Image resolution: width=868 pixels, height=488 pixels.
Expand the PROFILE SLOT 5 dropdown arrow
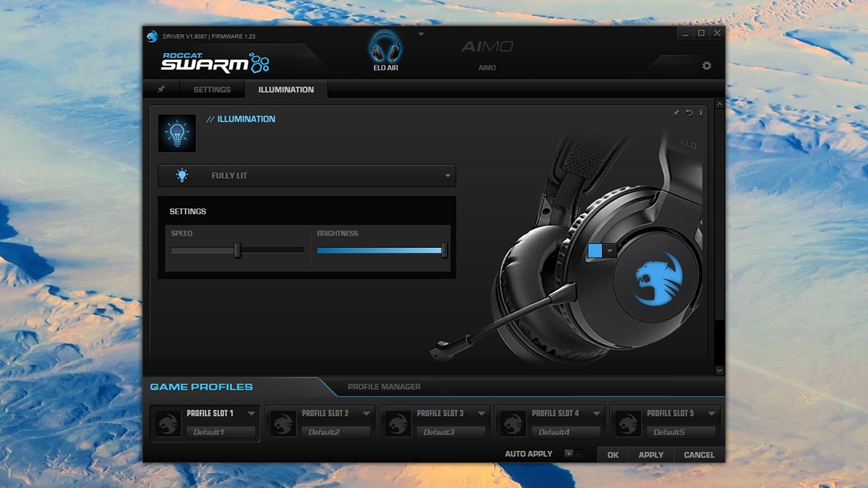(712, 414)
